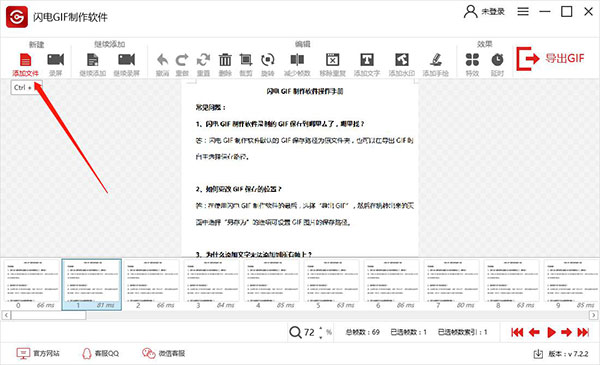Click the 添加文件 (Add file) icon

tap(25, 60)
